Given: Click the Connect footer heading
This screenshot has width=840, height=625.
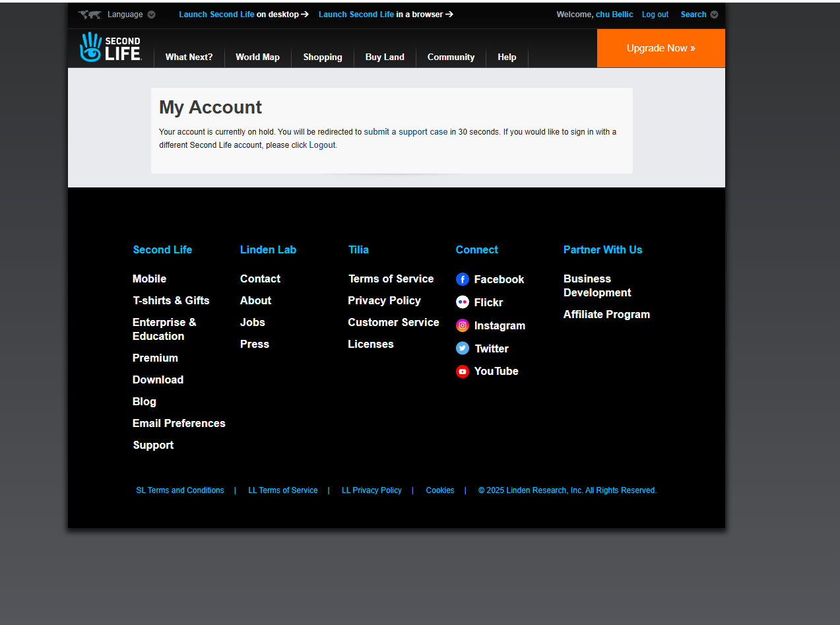Looking at the screenshot, I should pos(477,250).
